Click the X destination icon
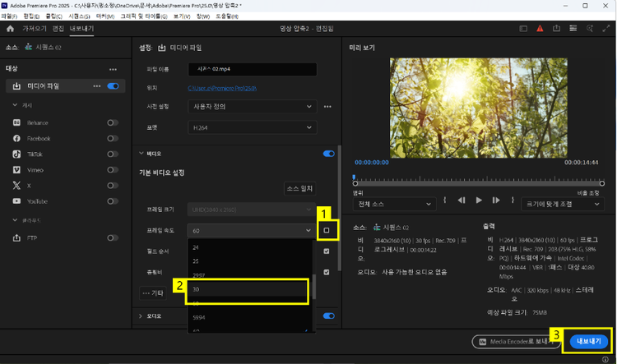 point(16,186)
